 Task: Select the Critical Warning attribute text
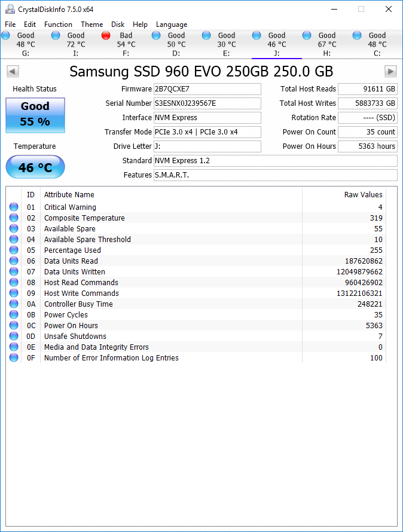(x=70, y=207)
